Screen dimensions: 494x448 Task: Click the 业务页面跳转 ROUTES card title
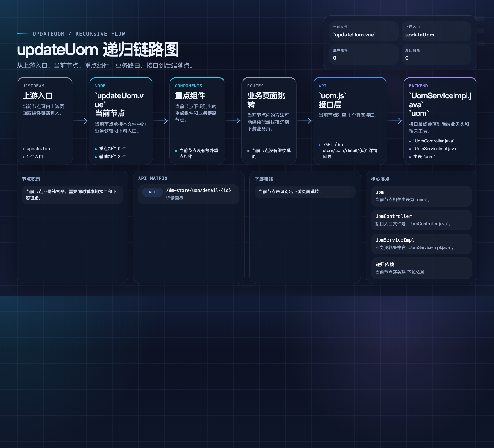[x=266, y=100]
